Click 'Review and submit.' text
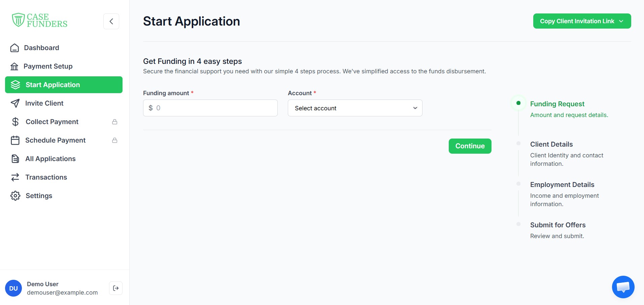This screenshot has width=644, height=305. 557,236
